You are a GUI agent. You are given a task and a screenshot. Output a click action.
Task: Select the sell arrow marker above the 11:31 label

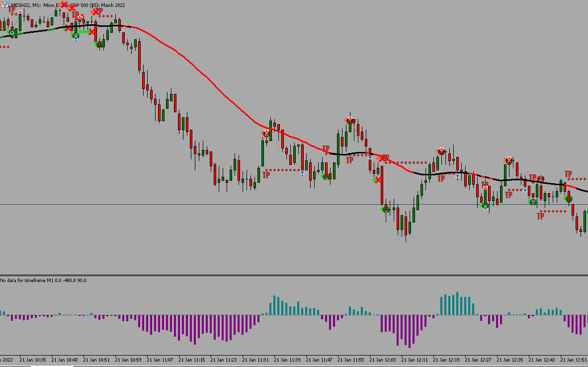coord(266,132)
